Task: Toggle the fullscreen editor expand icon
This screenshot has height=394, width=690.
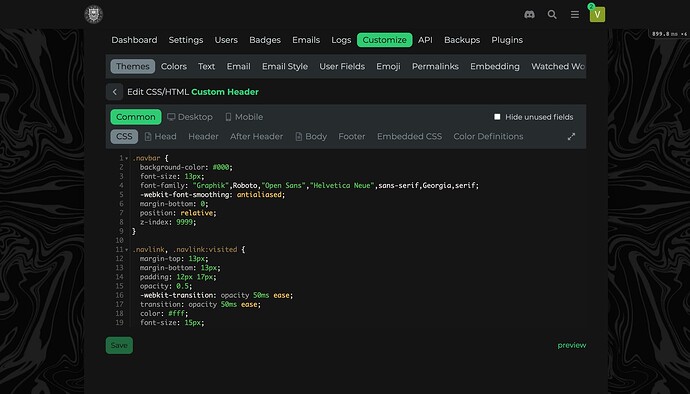Action: [x=571, y=136]
